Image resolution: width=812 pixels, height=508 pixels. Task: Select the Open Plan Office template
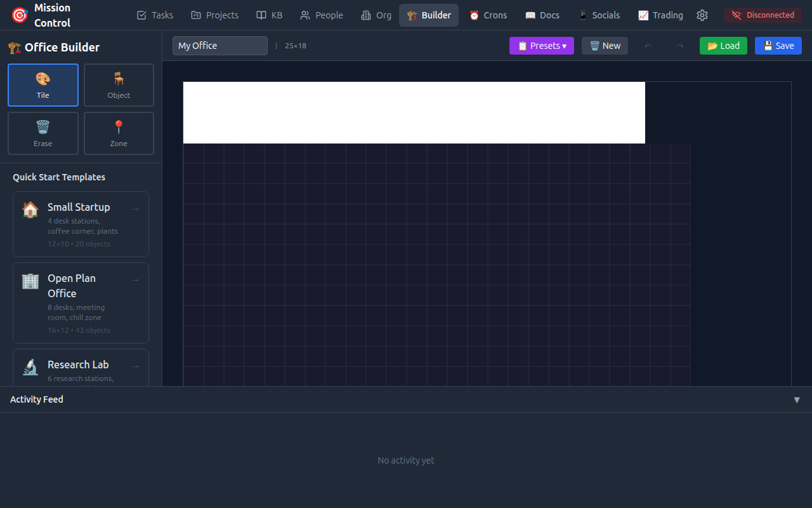click(x=81, y=303)
